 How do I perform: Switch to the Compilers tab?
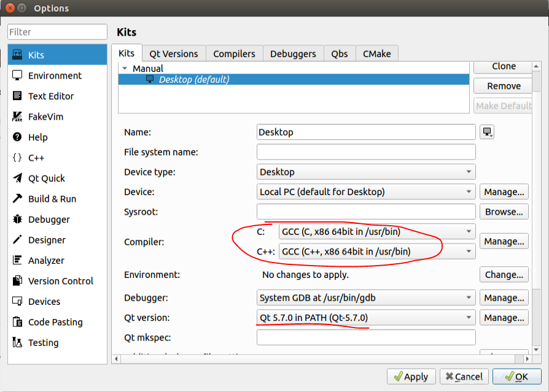point(234,54)
